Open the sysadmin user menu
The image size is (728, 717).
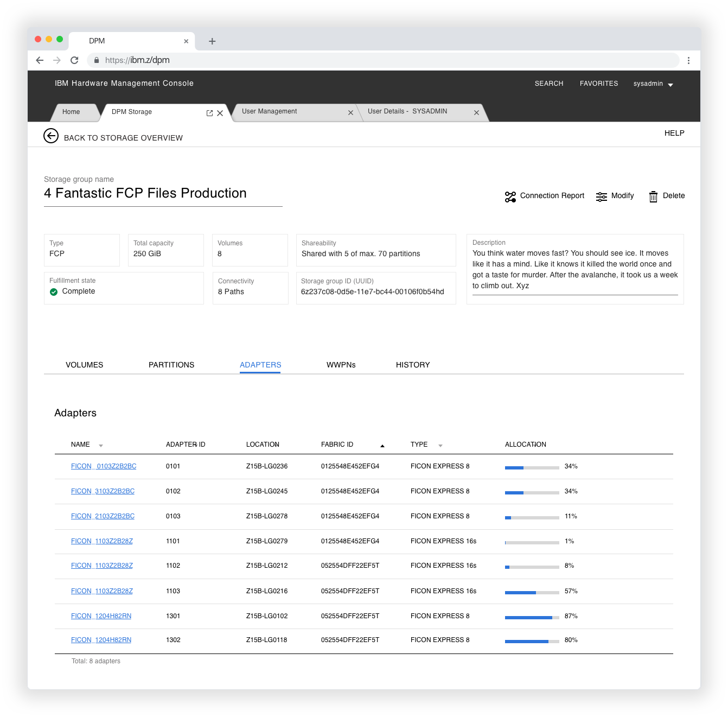point(653,84)
